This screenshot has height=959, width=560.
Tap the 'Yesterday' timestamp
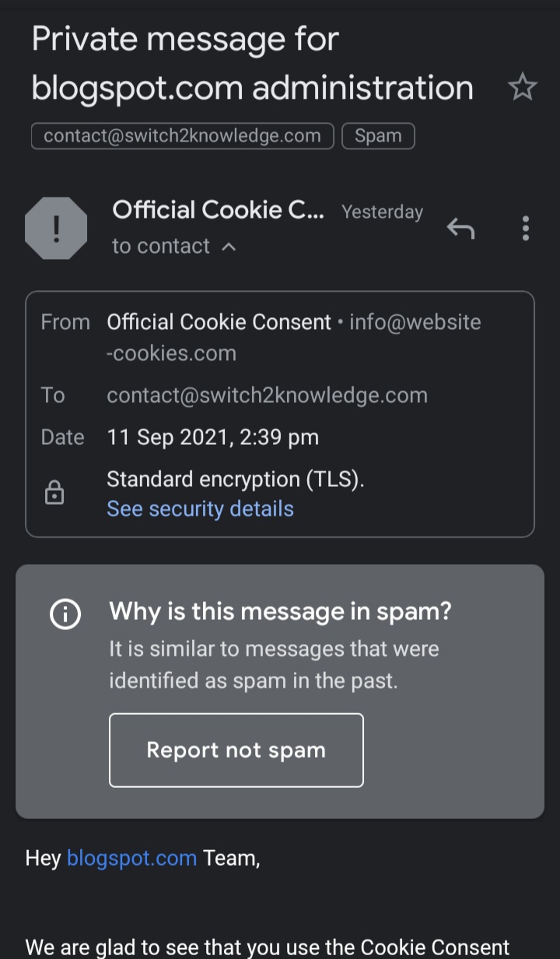click(x=382, y=212)
